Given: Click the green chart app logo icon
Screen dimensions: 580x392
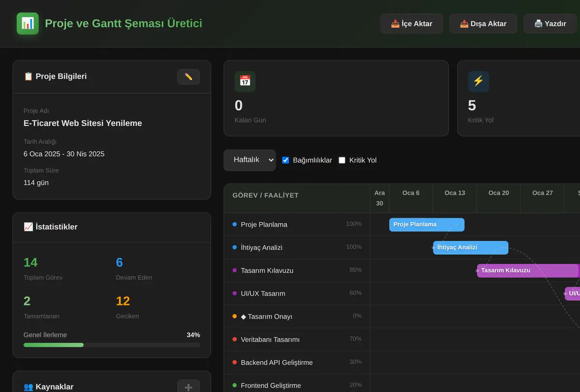Looking at the screenshot, I should coord(28,23).
